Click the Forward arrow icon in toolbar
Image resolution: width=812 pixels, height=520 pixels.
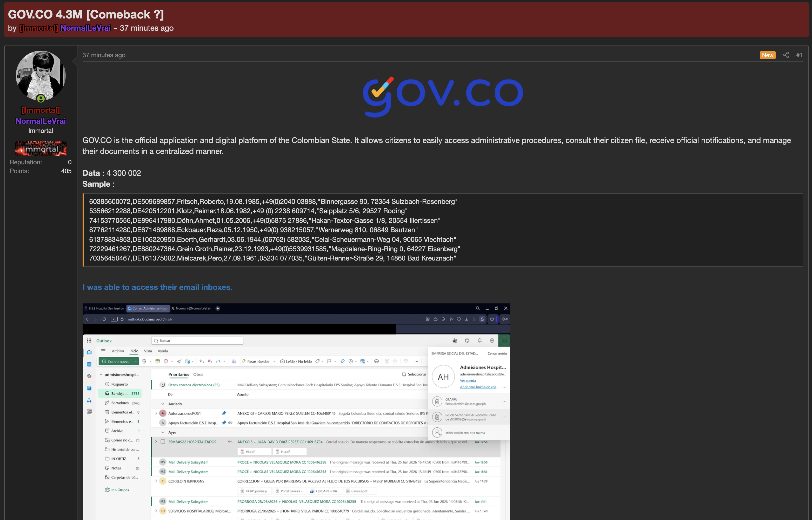coord(218,361)
